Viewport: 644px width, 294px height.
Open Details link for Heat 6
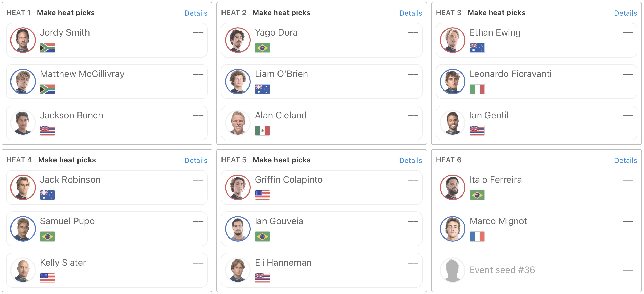pos(625,160)
